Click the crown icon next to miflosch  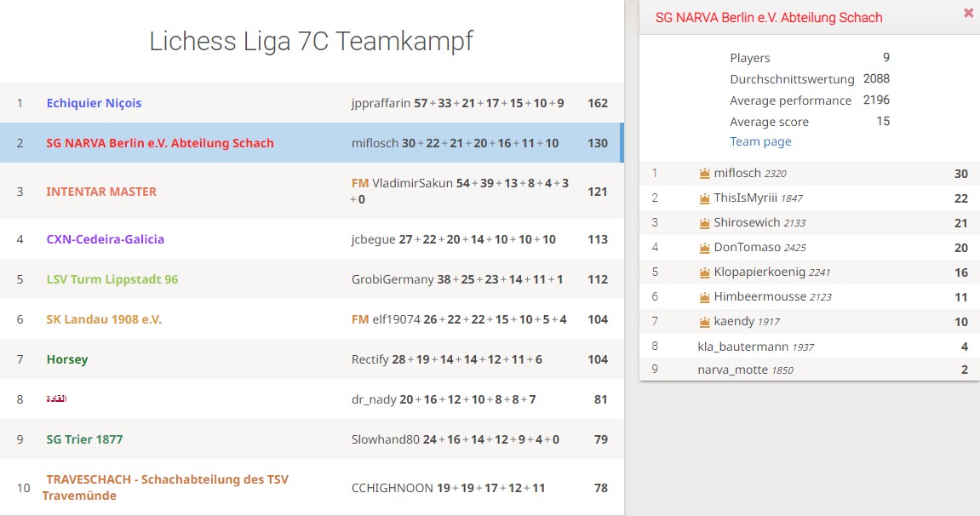(x=704, y=174)
